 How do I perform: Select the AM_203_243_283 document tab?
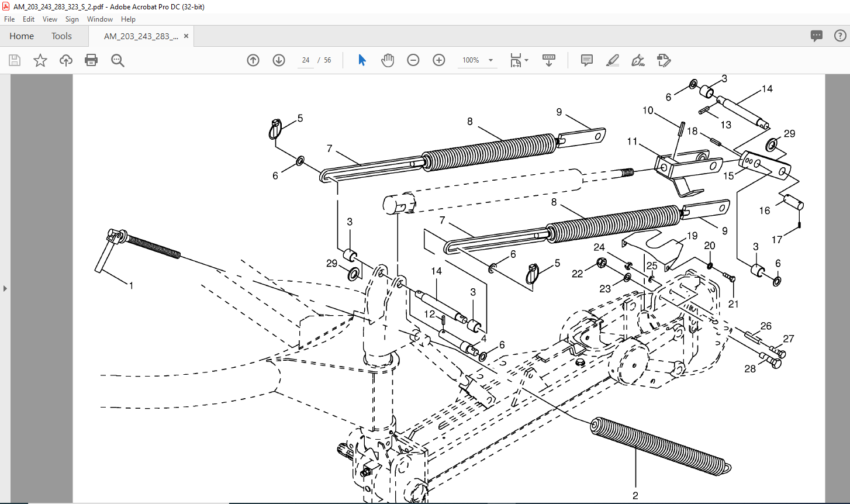[141, 36]
